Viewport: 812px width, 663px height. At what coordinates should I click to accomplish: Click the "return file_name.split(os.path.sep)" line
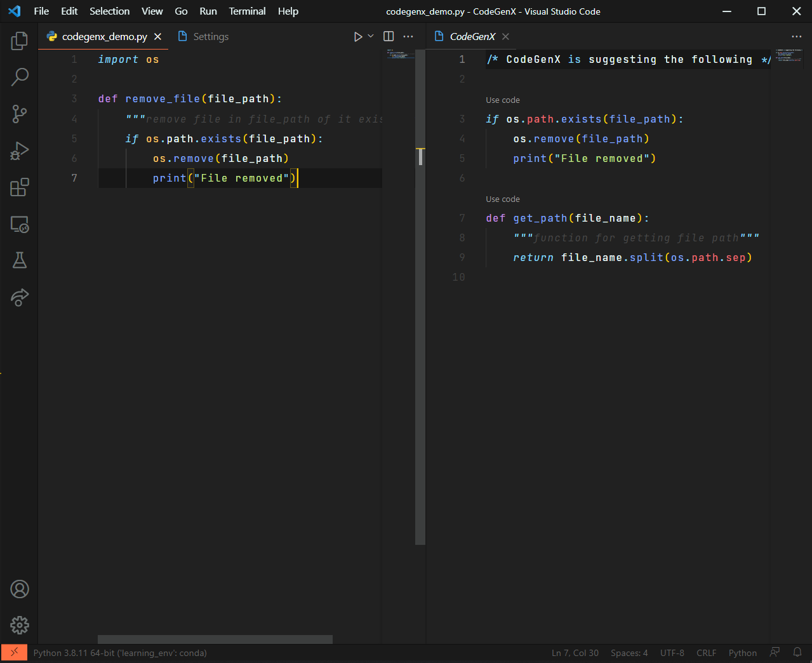[632, 258]
